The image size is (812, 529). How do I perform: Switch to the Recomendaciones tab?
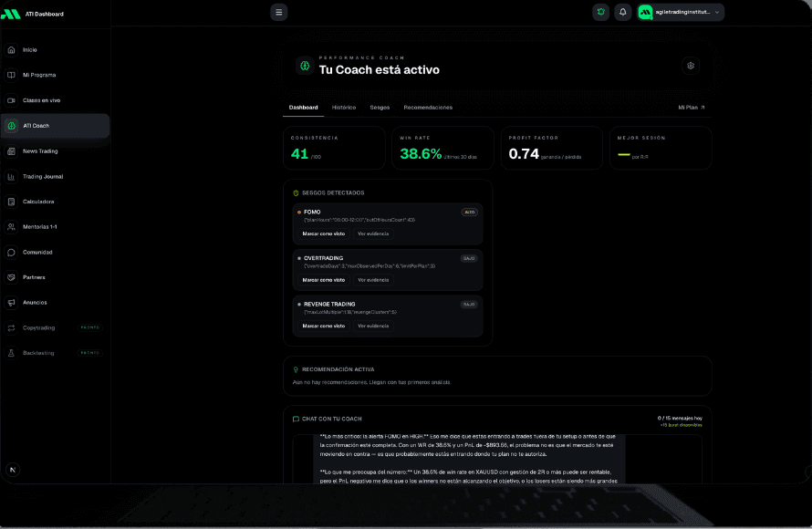(x=428, y=108)
